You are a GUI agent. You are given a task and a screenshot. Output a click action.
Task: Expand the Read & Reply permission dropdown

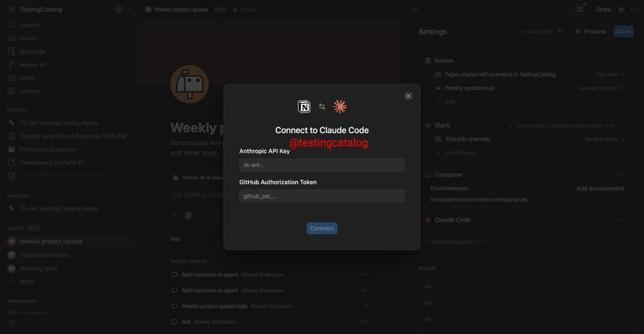pyautogui.click(x=605, y=139)
